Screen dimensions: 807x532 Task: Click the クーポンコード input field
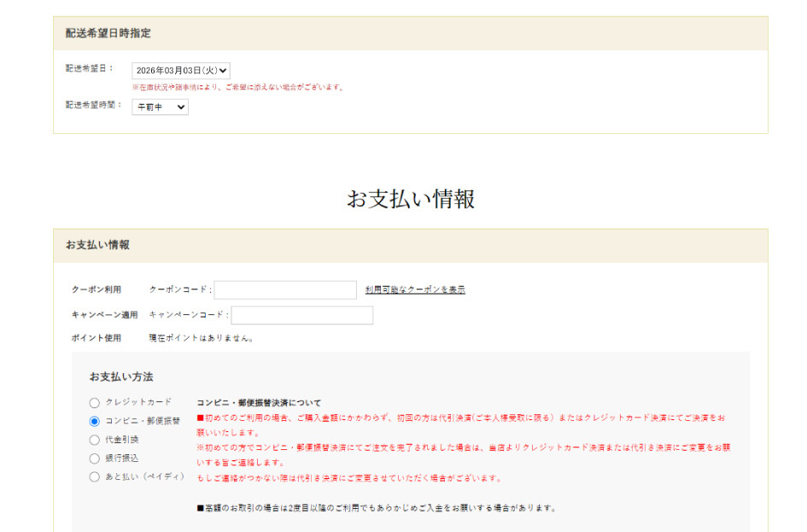(x=285, y=290)
